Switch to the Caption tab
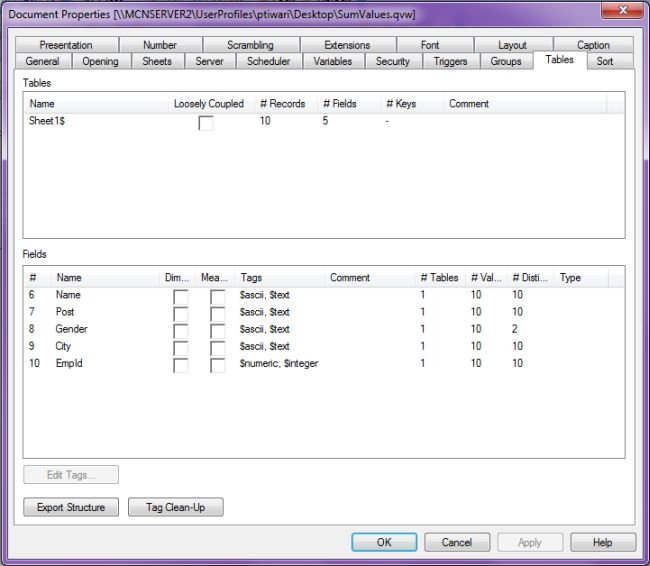The image size is (650, 566). point(593,45)
